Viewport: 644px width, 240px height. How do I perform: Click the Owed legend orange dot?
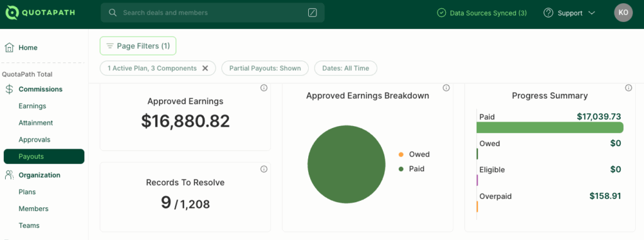[401, 155]
